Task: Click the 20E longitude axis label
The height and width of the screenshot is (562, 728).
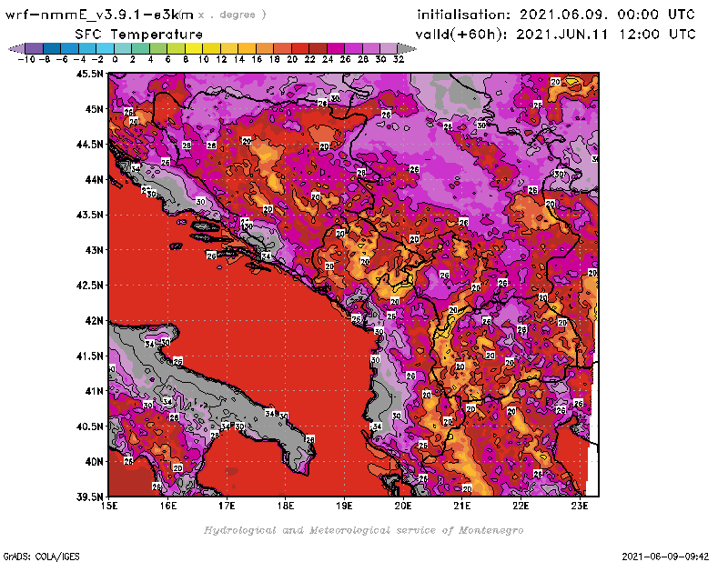Action: pos(403,506)
